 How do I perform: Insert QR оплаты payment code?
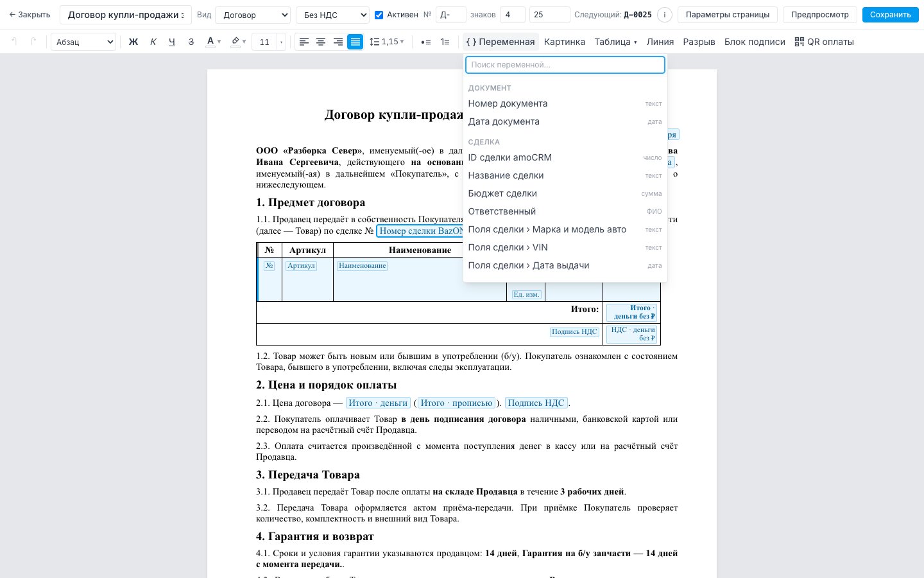(824, 42)
